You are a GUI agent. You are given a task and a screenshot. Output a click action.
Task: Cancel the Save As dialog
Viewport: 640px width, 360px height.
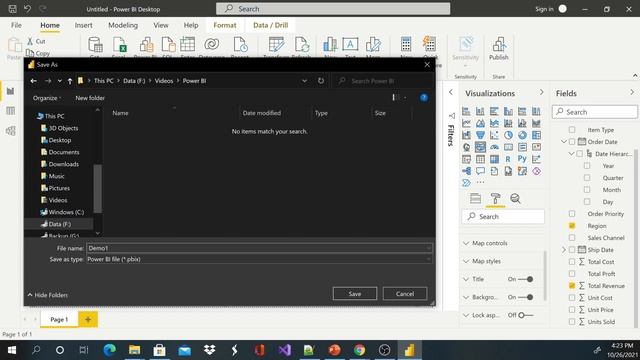[x=405, y=293]
